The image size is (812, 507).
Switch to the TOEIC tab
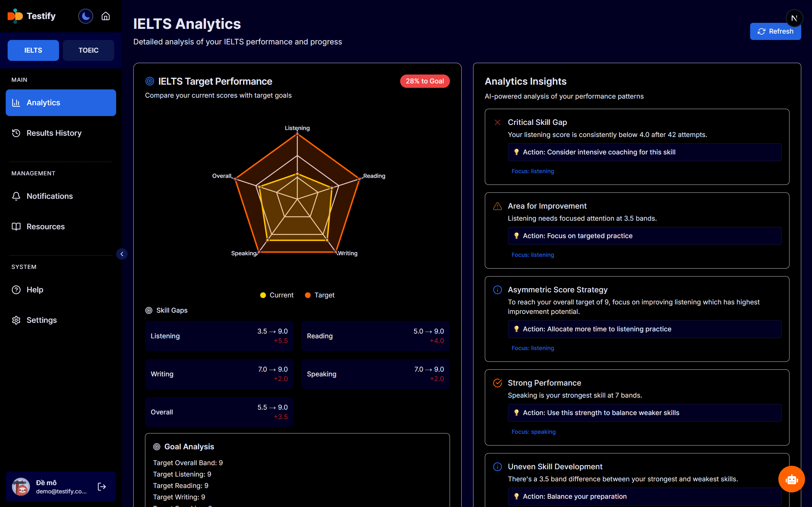pos(88,50)
